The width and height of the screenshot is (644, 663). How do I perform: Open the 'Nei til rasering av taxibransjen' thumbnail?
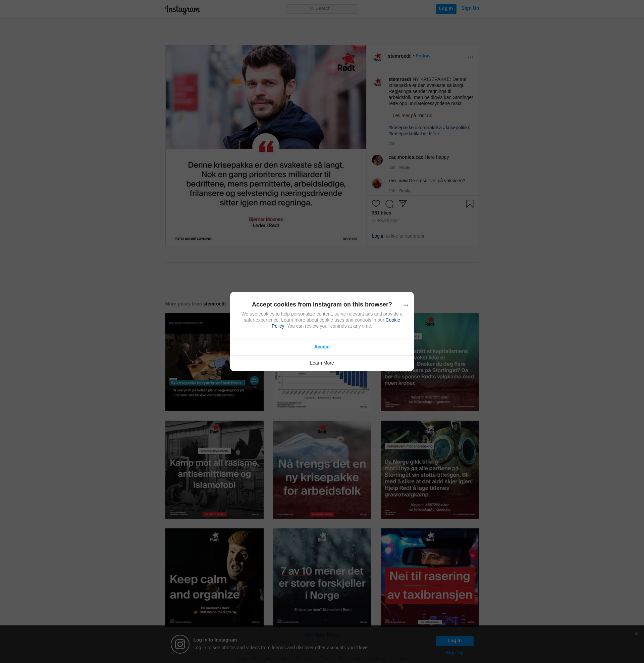[429, 577]
